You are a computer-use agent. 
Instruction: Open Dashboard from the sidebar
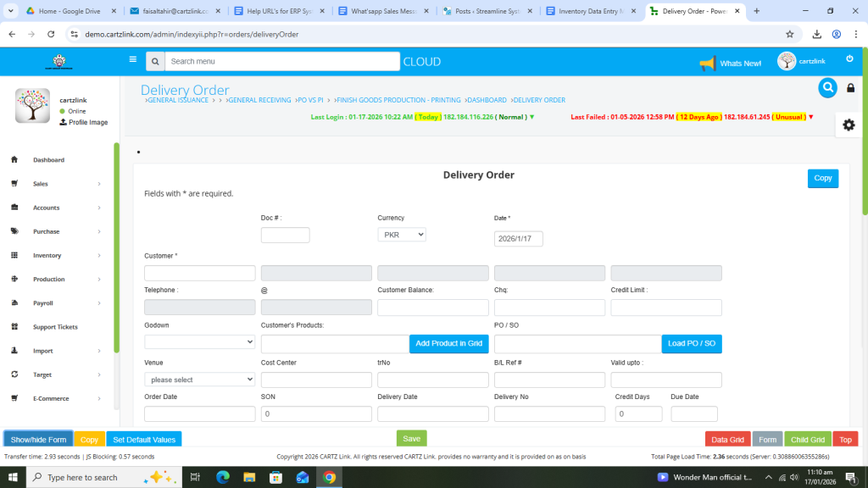point(48,160)
